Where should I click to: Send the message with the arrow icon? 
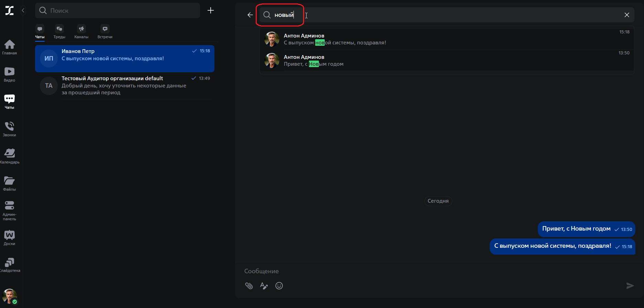pyautogui.click(x=630, y=286)
